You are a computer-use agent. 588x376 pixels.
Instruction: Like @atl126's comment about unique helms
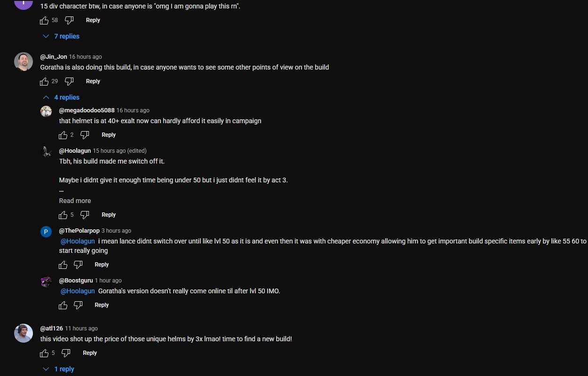44,353
